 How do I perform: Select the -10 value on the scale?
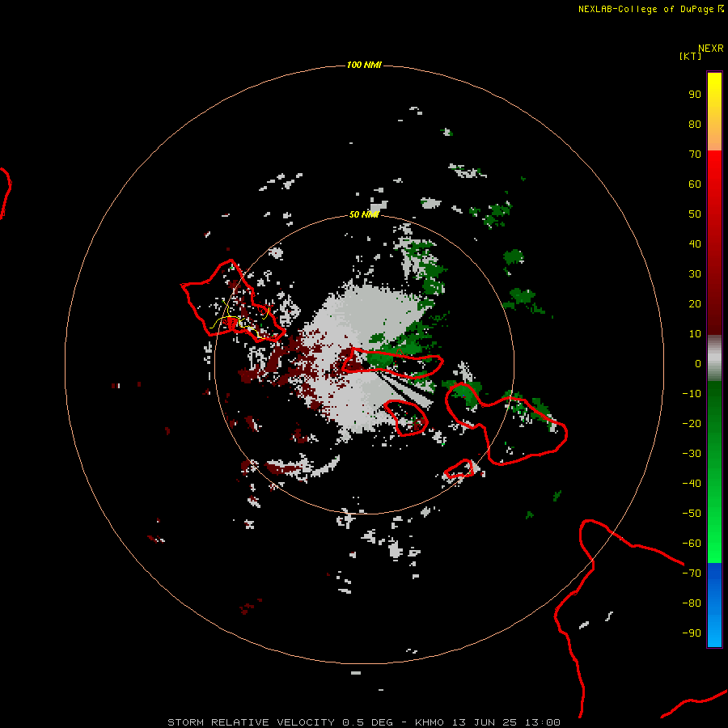(692, 394)
